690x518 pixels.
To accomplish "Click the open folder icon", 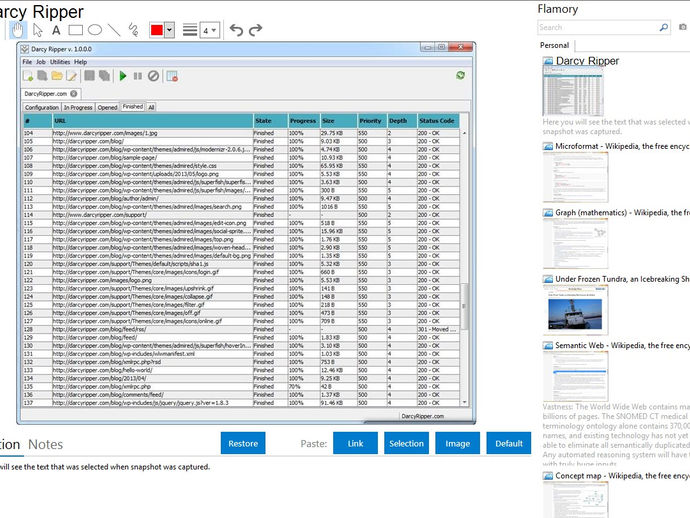I will [x=57, y=76].
